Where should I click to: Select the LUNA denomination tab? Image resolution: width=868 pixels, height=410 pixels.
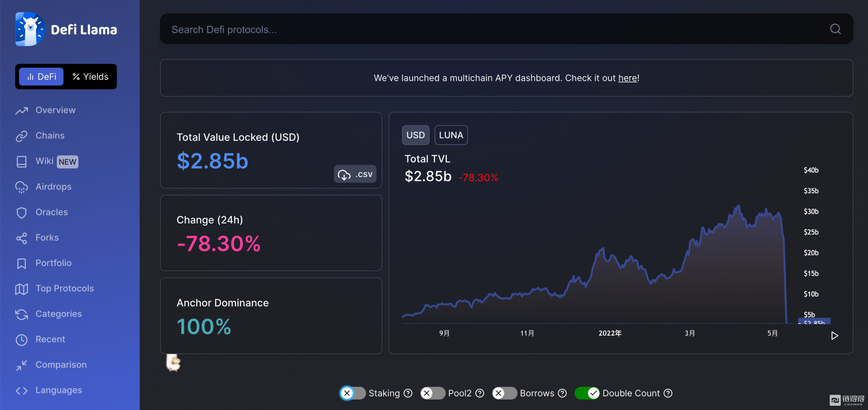[x=451, y=135]
